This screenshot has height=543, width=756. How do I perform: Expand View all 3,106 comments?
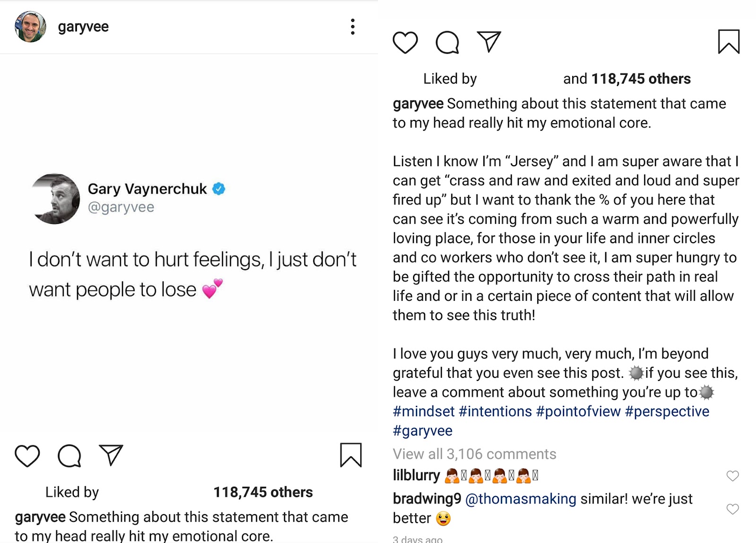coord(474,454)
